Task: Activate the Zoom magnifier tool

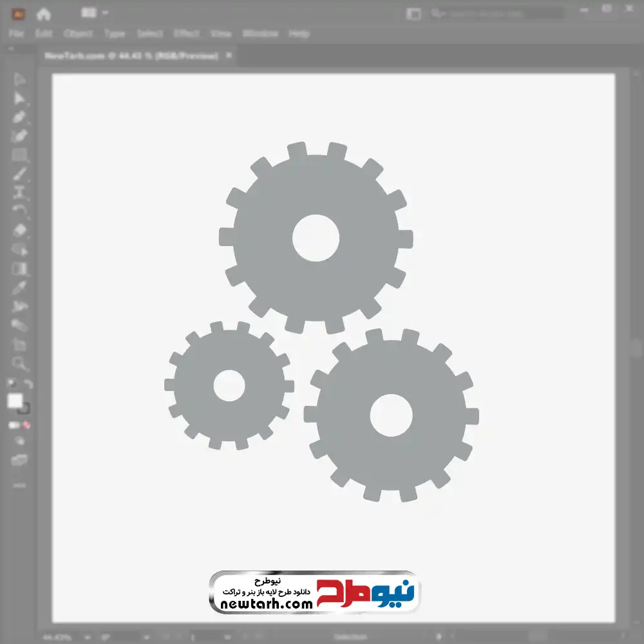Action: click(x=19, y=364)
